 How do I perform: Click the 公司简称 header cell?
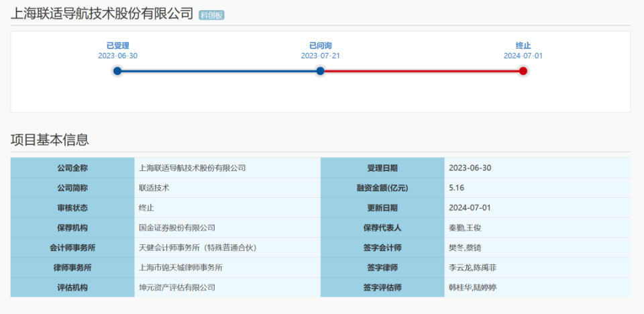[x=72, y=188]
